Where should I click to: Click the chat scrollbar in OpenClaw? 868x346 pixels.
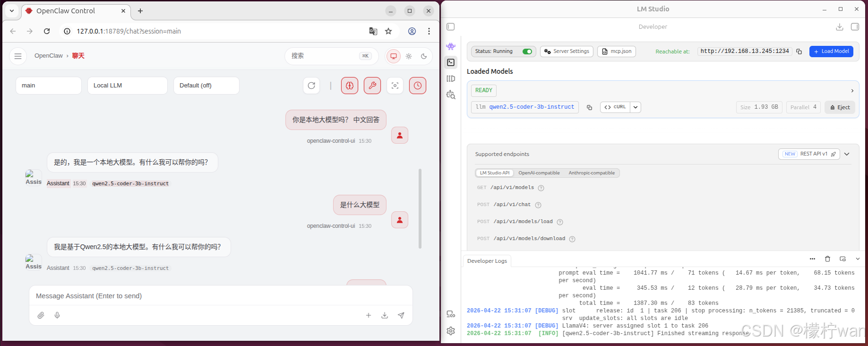tap(420, 208)
